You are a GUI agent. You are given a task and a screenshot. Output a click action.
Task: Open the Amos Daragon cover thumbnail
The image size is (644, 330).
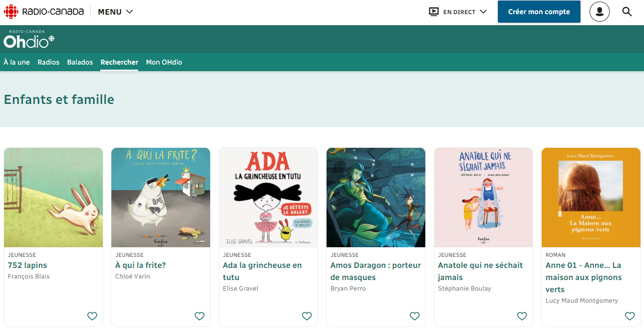[x=376, y=197]
